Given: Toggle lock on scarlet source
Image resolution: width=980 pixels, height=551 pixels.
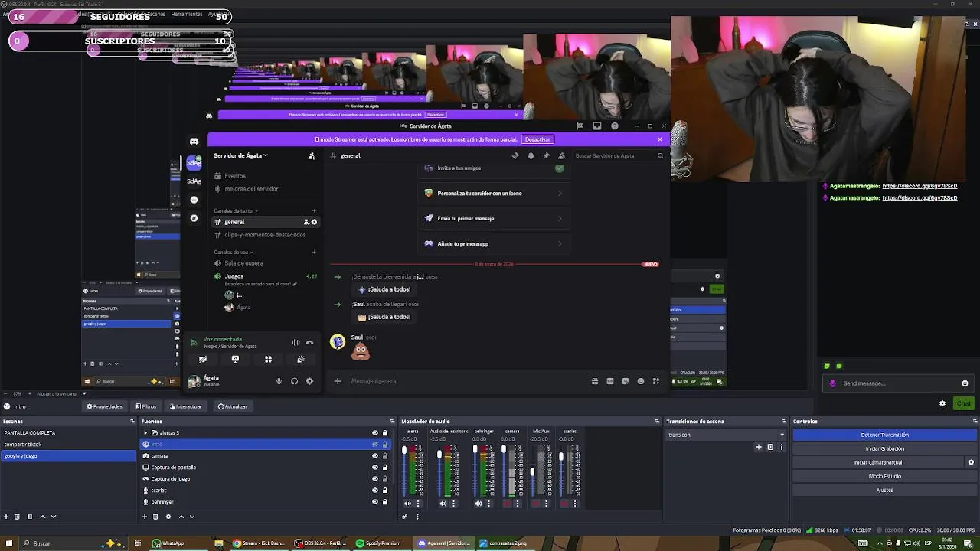Looking at the screenshot, I should 385,491.
